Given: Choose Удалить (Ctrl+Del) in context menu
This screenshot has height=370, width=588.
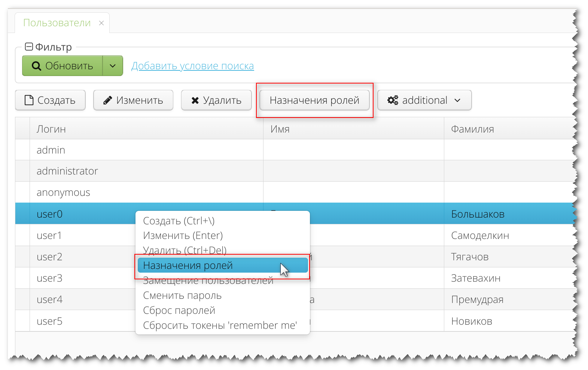Looking at the screenshot, I should tap(222, 250).
